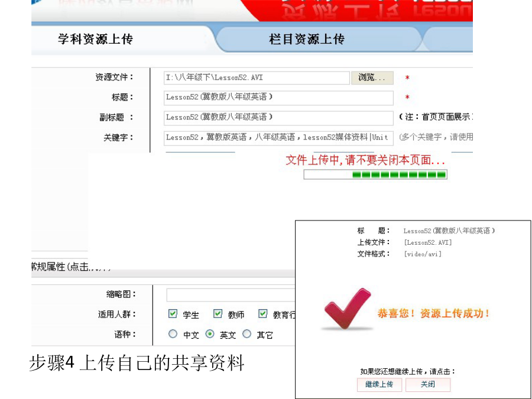This screenshot has width=532, height=399.
Task: Click the 恭喜您！资源上传成功！ message
Action: pos(433,313)
